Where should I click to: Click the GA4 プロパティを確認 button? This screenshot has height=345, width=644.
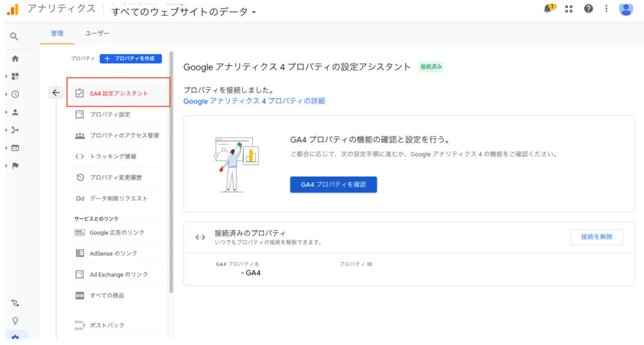point(333,184)
